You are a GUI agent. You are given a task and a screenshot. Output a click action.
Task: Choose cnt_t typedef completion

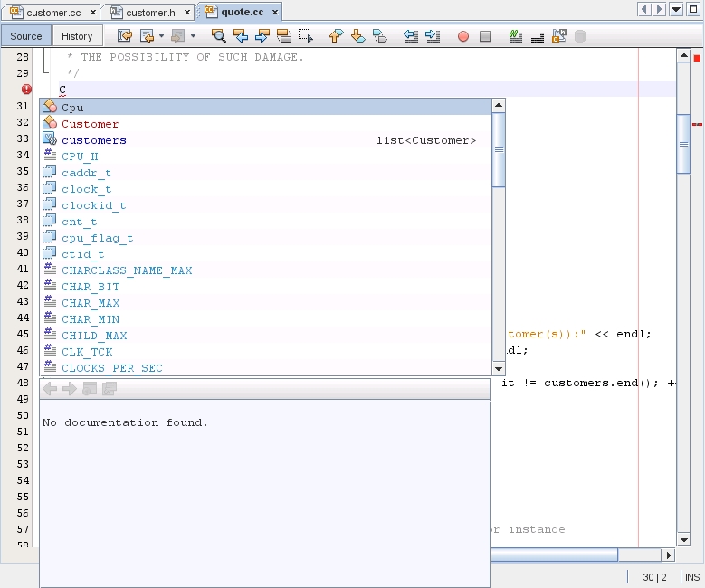[266, 222]
